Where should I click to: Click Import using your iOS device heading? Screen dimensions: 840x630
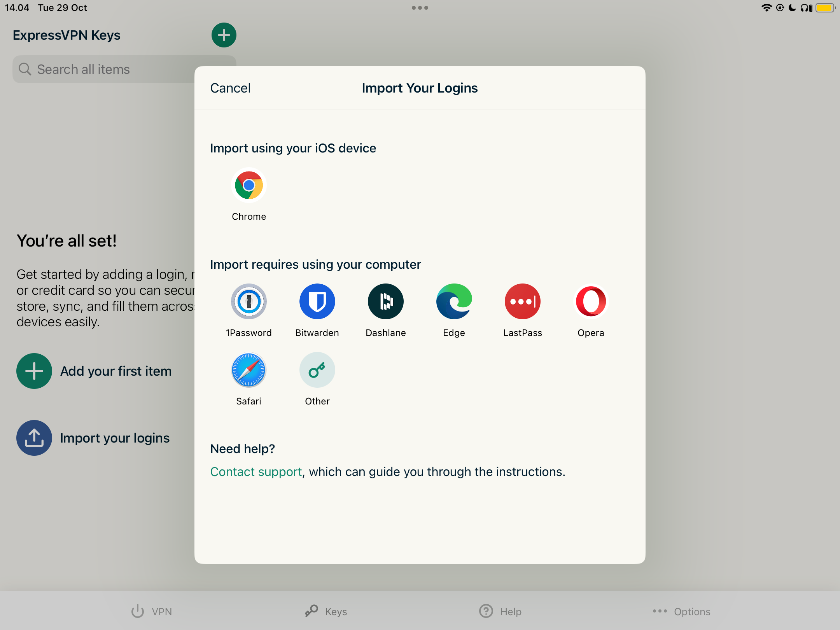[x=293, y=148]
